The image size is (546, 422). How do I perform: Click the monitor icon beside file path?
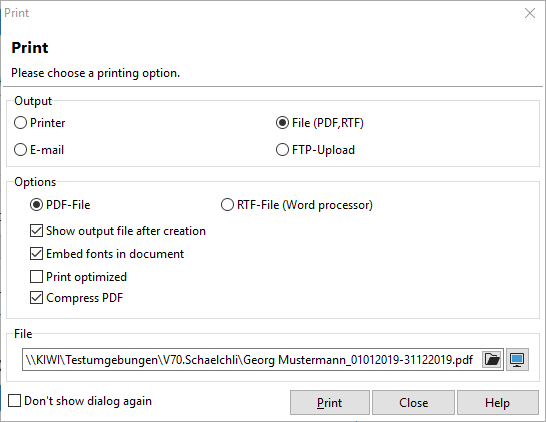pyautogui.click(x=517, y=359)
